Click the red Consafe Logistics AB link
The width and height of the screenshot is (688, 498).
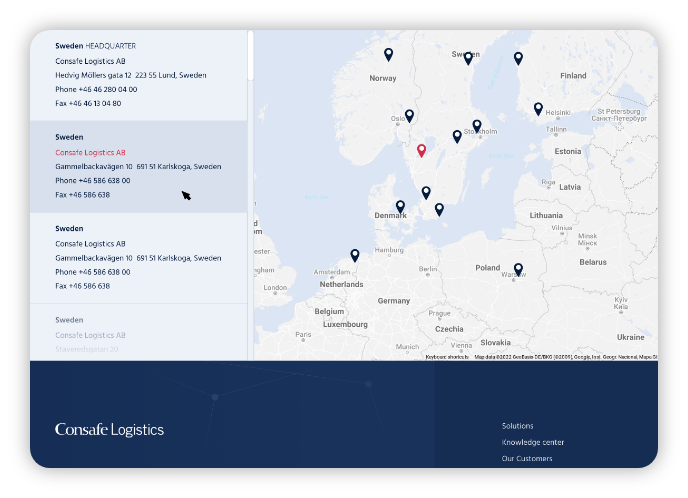(90, 153)
